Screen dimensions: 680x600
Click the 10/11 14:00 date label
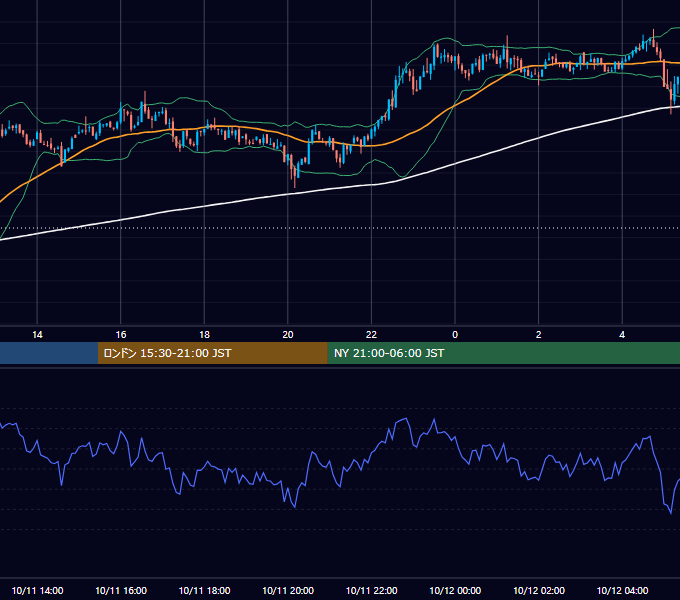37,590
